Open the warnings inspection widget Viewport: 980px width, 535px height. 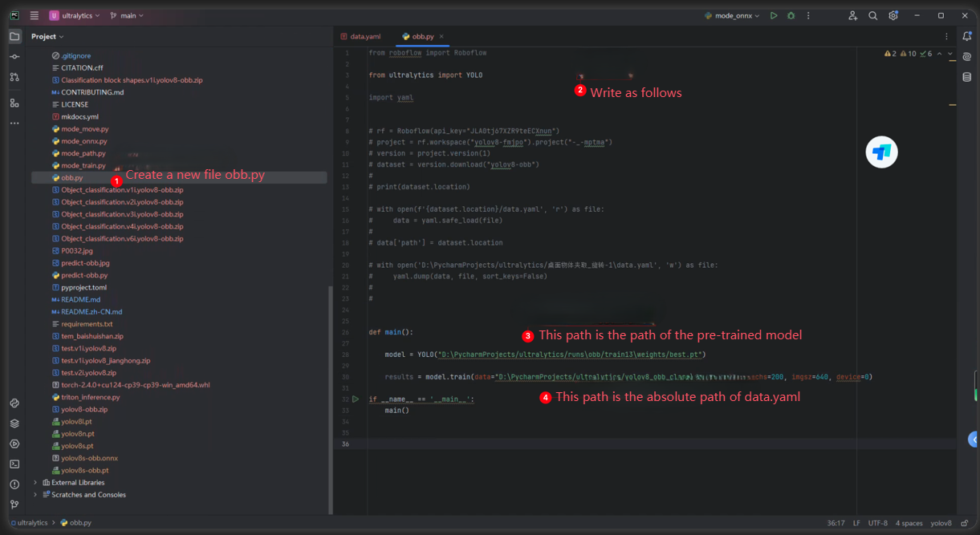click(x=908, y=54)
